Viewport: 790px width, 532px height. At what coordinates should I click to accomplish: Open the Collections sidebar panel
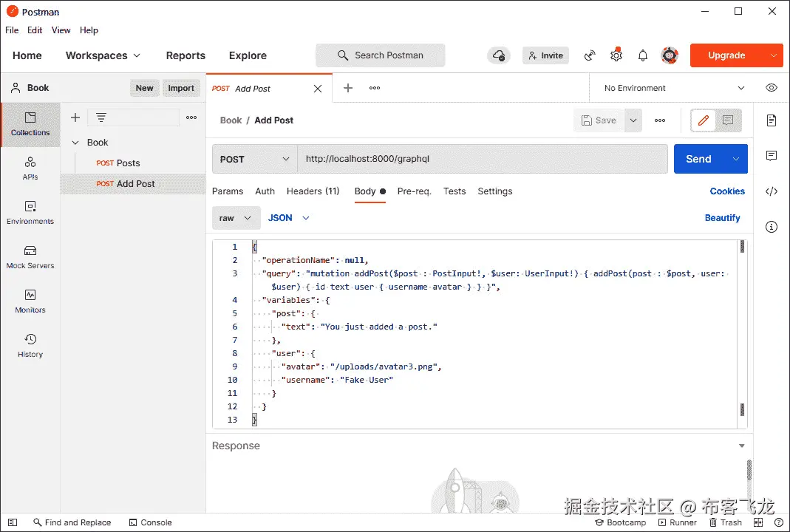30,125
